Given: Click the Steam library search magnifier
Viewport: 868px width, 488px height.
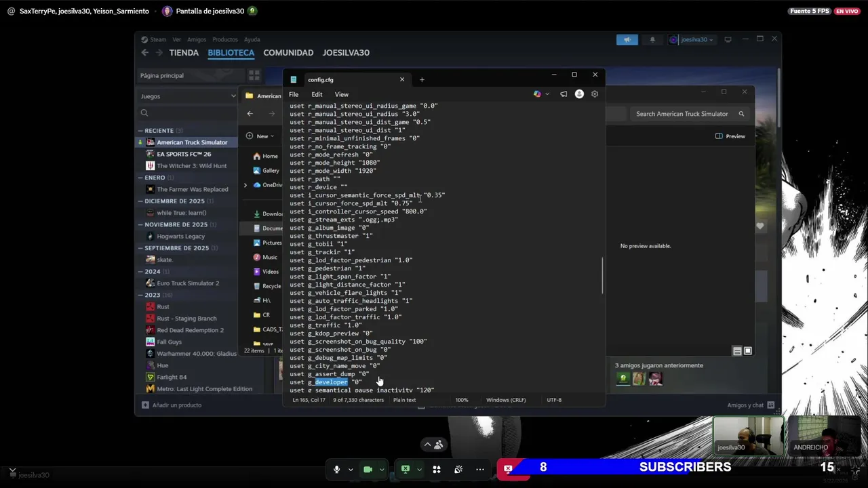Looking at the screenshot, I should click(144, 113).
